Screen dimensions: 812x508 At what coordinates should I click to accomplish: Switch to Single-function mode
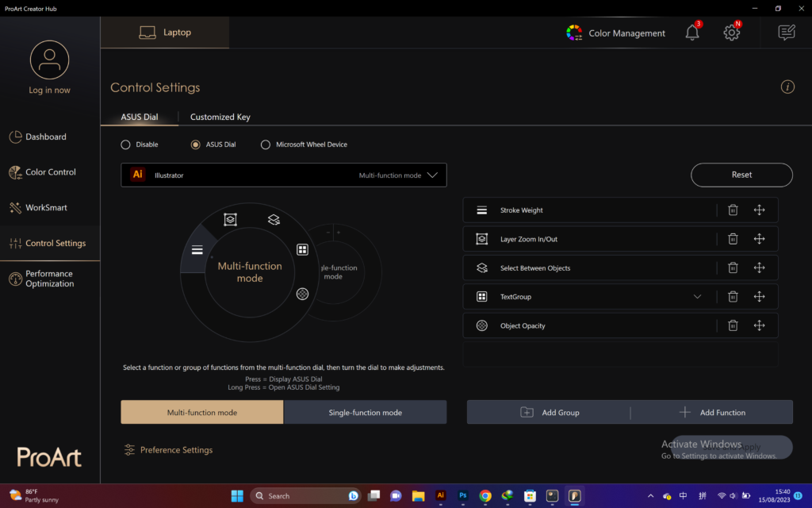coord(365,412)
